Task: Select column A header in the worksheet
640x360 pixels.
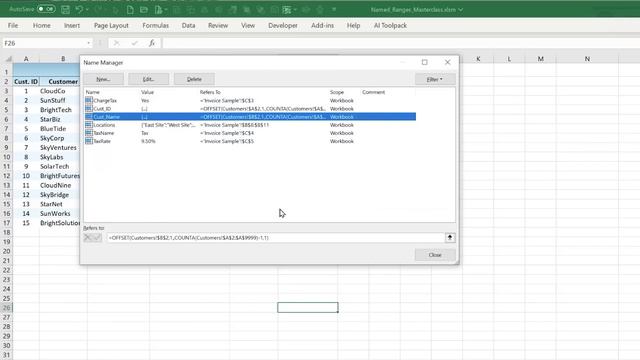Action: click(26, 59)
